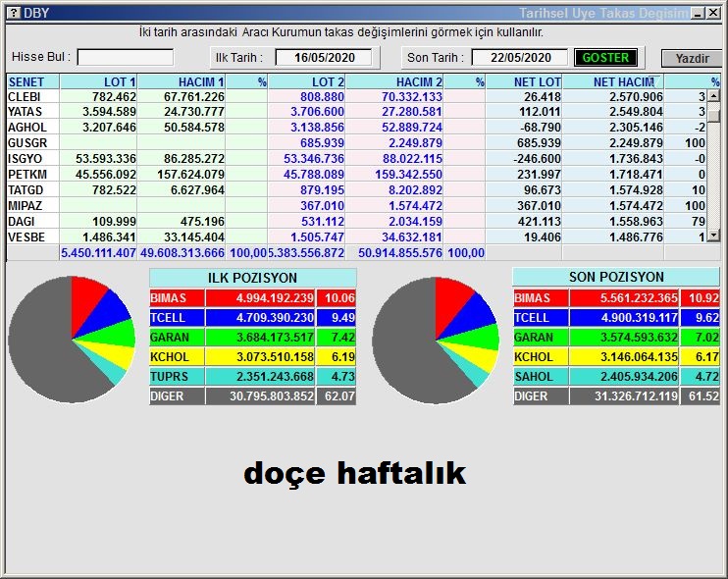Click ISGYO NET LOT value -246.600

[x=538, y=159]
